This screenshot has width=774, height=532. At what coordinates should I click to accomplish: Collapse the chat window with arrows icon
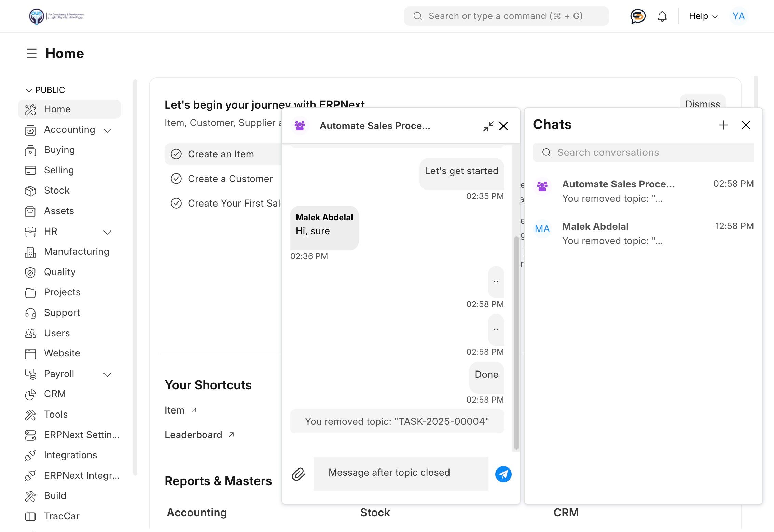click(x=488, y=126)
